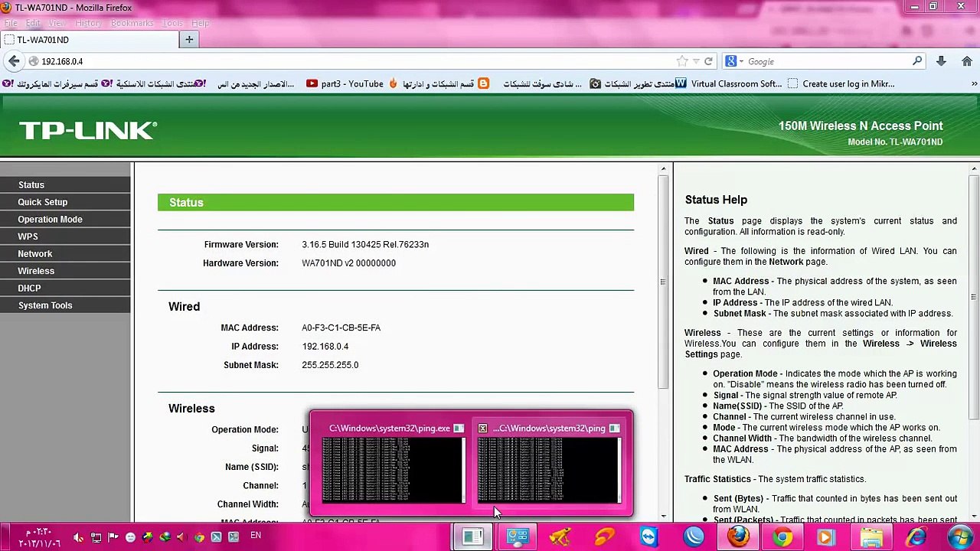The width and height of the screenshot is (980, 551).
Task: Open the Google search engine selector
Action: coord(734,61)
